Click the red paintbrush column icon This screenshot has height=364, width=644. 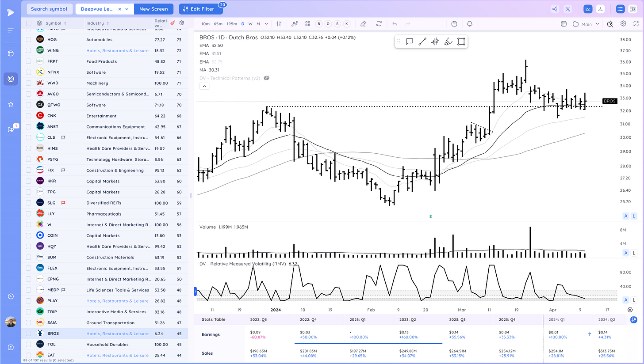172,23
